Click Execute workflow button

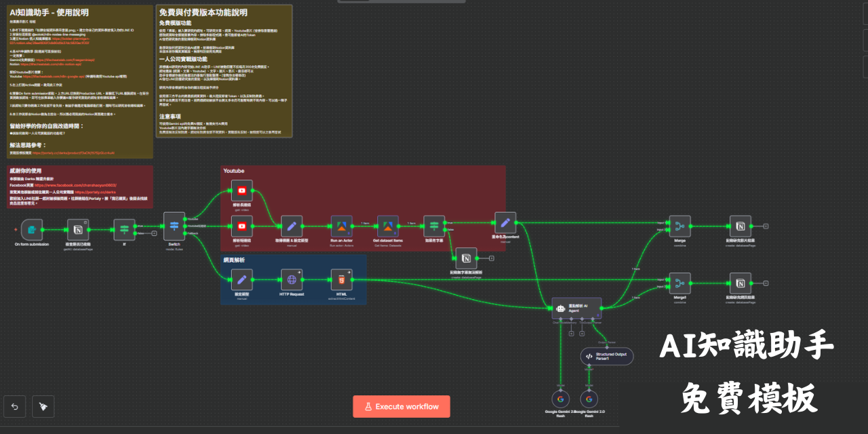401,406
